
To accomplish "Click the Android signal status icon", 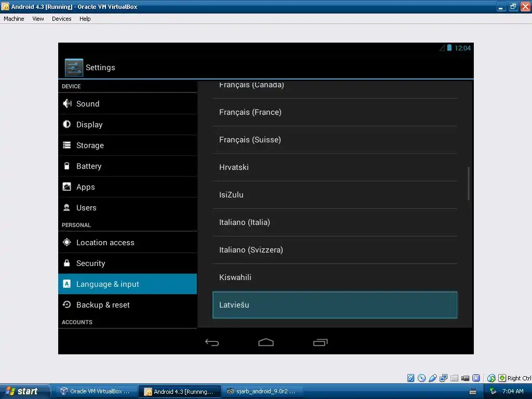I will tap(442, 48).
